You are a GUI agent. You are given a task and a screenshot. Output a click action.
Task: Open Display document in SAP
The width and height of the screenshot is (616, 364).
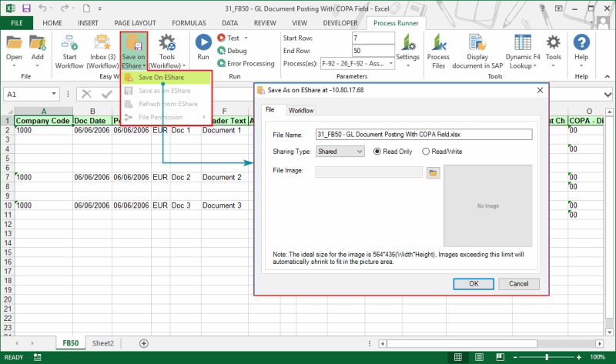(x=477, y=42)
